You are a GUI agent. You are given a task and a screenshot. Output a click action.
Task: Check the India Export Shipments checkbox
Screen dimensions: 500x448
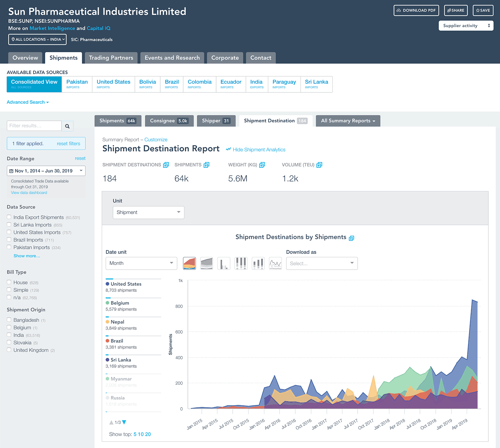[x=9, y=217]
